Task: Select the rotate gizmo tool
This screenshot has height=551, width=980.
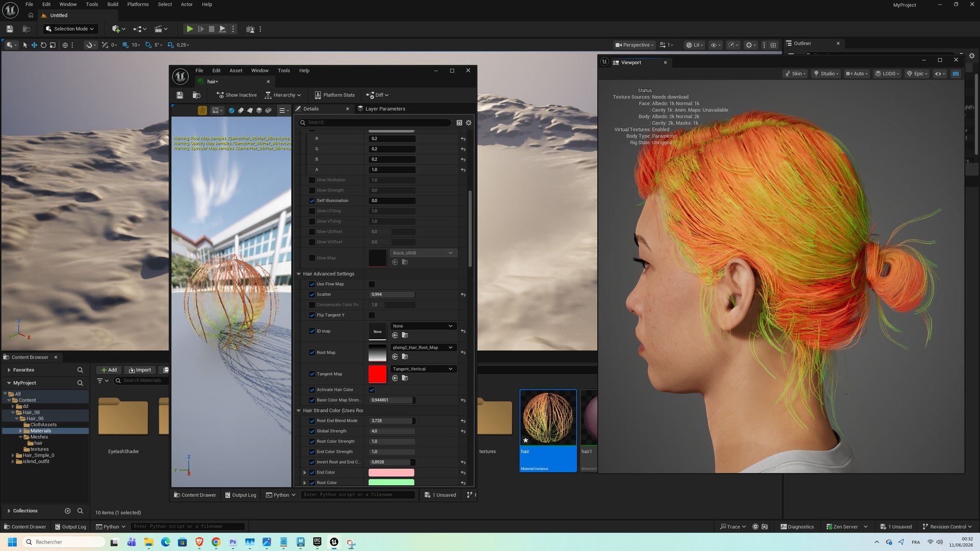Action: [x=43, y=45]
